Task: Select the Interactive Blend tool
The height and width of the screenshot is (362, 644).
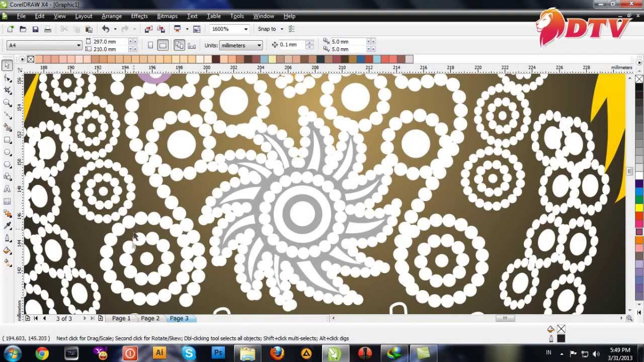Action: pyautogui.click(x=7, y=214)
